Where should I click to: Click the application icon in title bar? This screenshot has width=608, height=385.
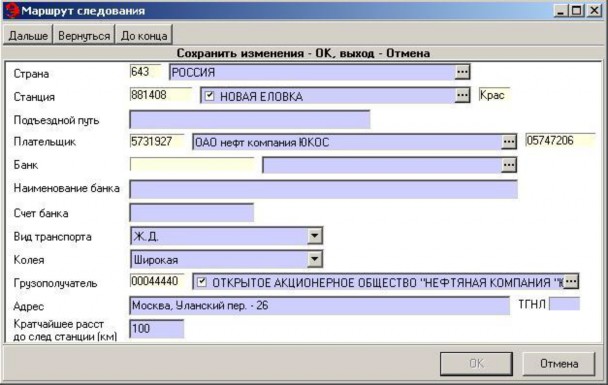[x=12, y=10]
